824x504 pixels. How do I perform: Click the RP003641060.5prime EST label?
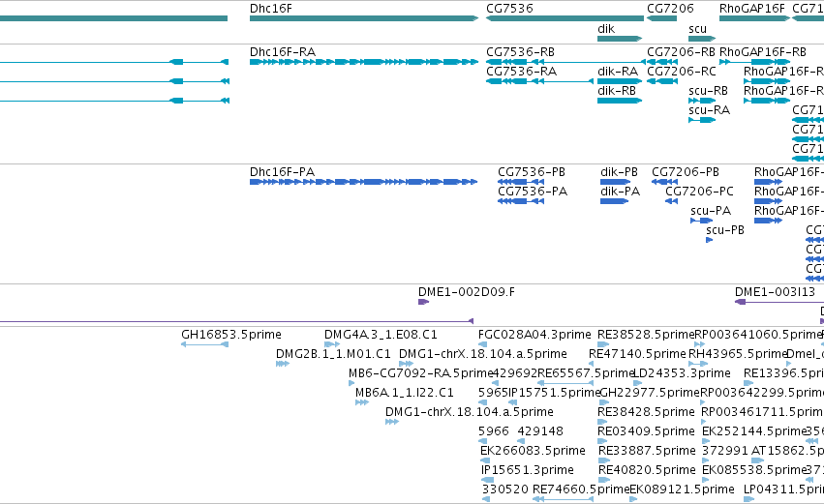tap(758, 335)
